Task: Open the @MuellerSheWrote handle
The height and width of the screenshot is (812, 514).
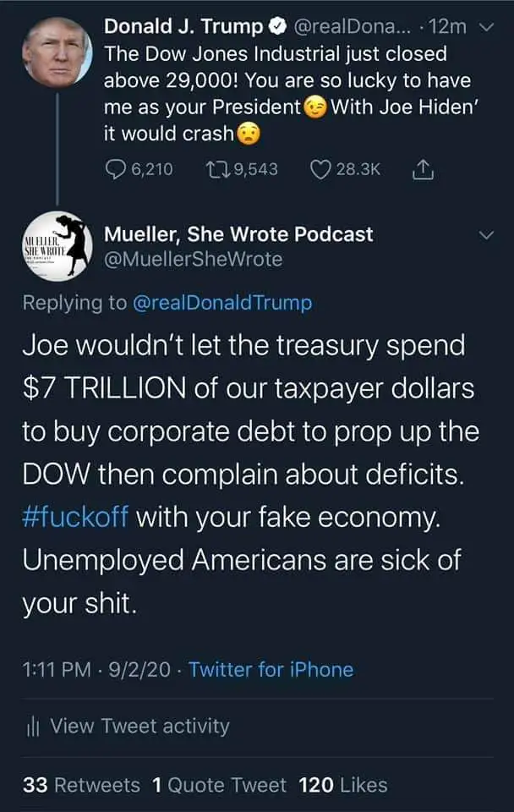Action: [194, 260]
